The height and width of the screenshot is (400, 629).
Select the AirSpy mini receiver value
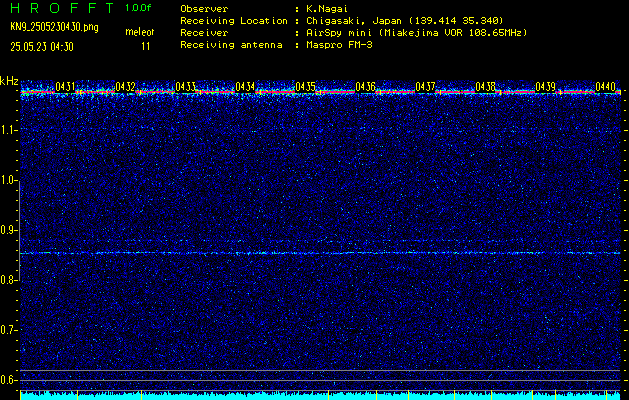pos(416,33)
